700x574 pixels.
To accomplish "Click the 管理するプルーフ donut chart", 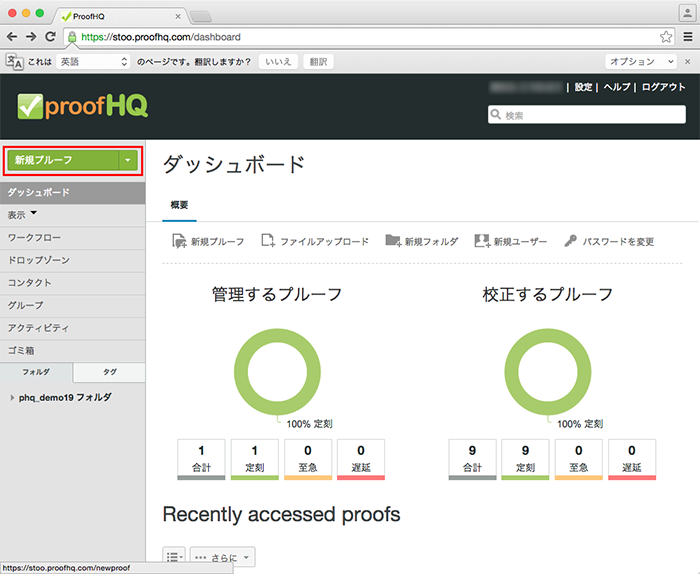I will 277,372.
